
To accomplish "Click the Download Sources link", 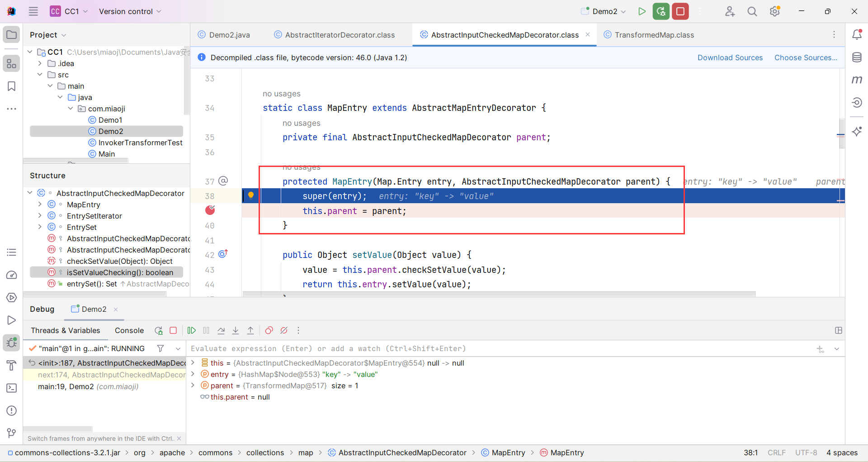I will pos(730,57).
